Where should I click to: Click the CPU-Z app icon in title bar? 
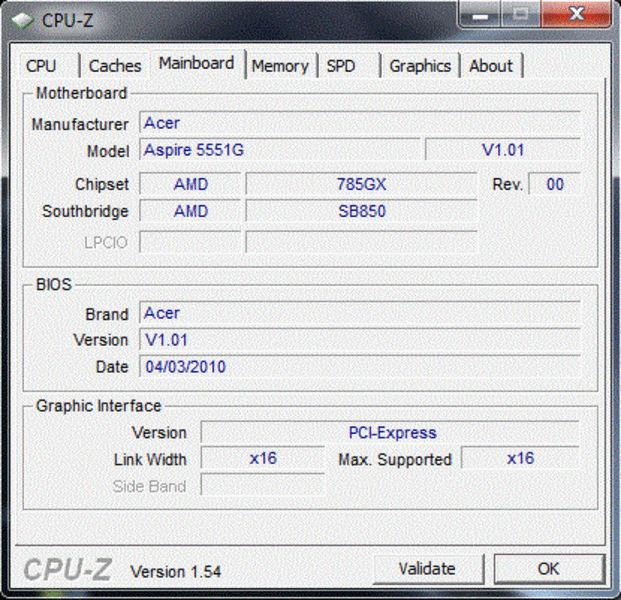22,20
